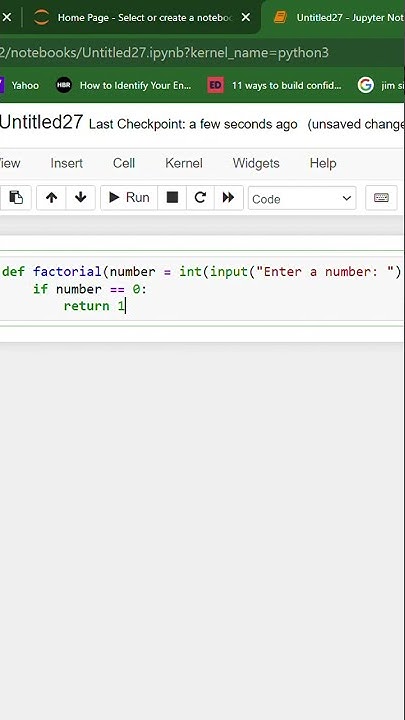Click the Jupyter favicon on Home Page tab
Image resolution: width=405 pixels, height=720 pixels.
click(41, 17)
